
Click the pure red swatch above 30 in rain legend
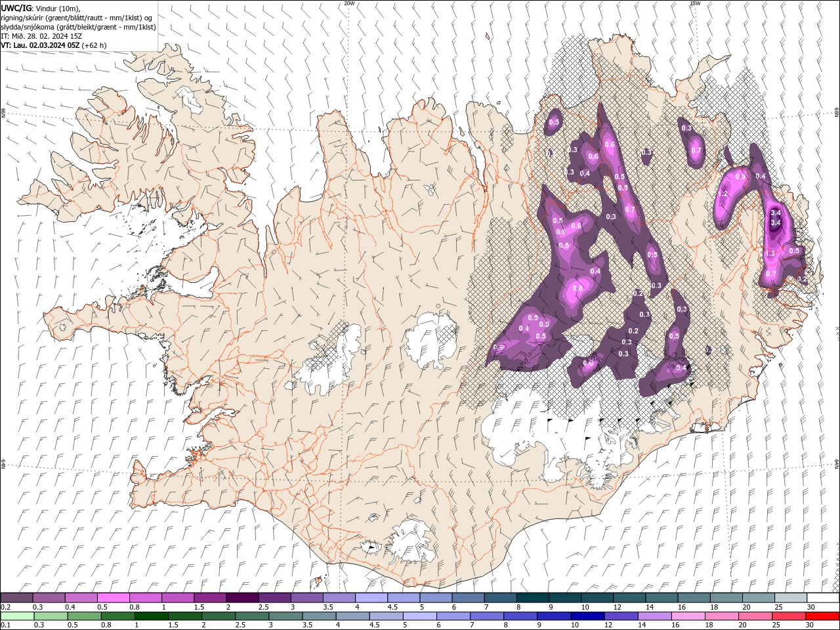click(x=822, y=616)
